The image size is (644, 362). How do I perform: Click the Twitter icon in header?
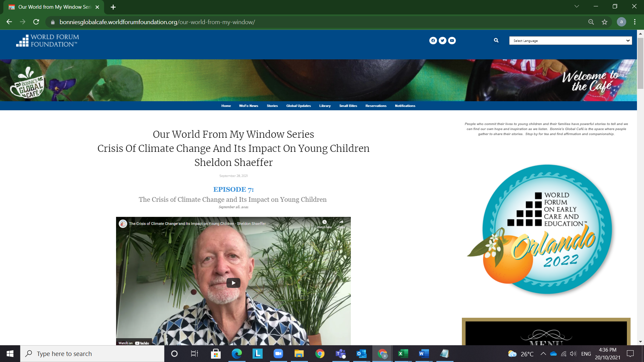point(442,41)
